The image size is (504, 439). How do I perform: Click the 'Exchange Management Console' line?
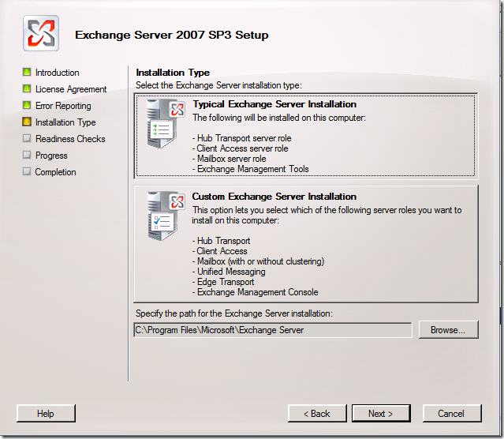256,292
